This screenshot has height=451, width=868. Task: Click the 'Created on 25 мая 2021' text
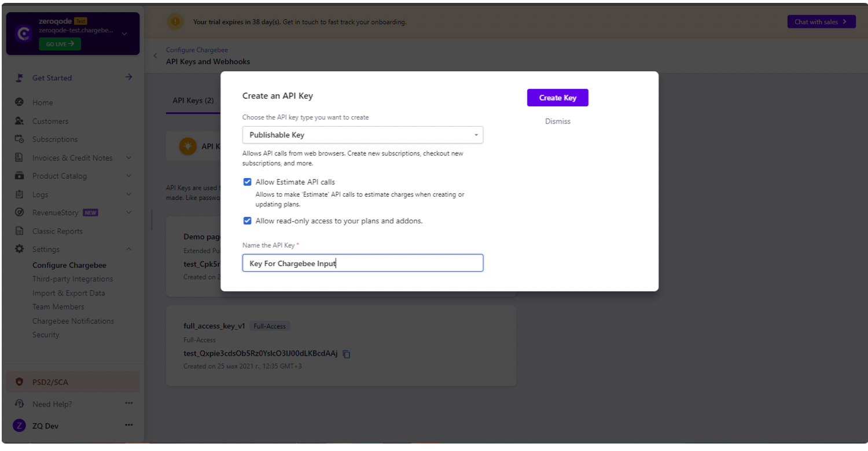point(242,366)
